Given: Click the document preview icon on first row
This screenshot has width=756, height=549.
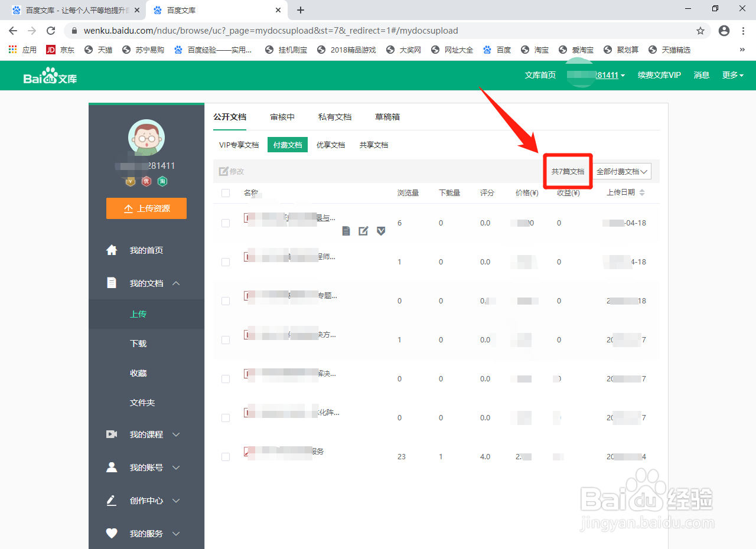Looking at the screenshot, I should 346,231.
